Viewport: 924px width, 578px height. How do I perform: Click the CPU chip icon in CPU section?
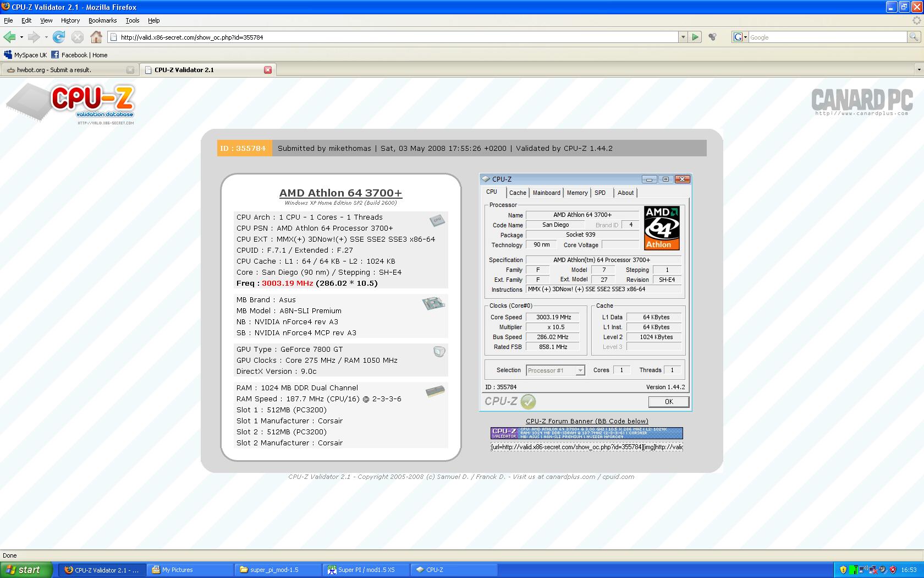(x=437, y=220)
